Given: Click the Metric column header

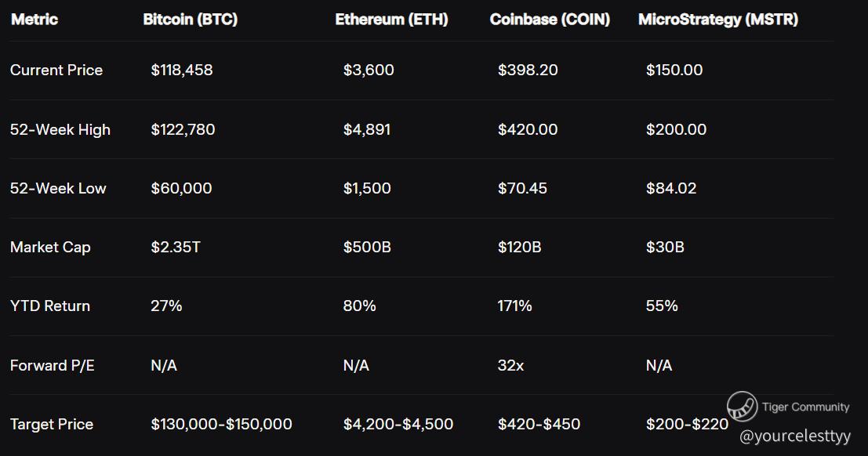Looking at the screenshot, I should pyautogui.click(x=34, y=20).
